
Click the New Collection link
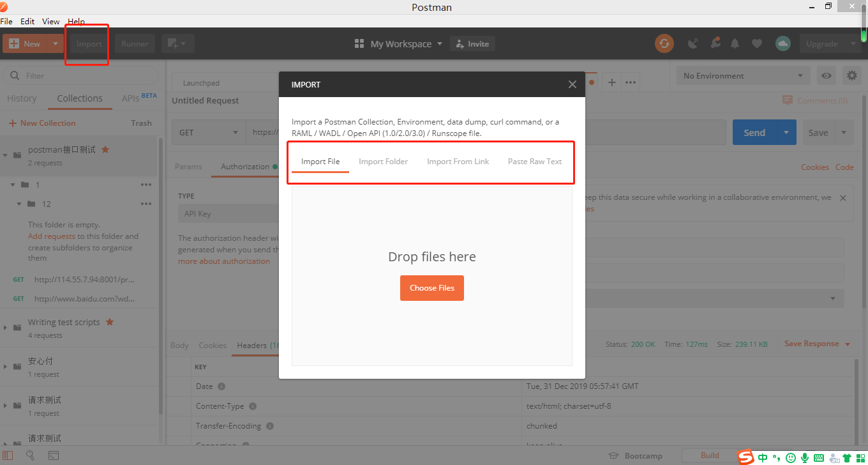[x=42, y=123]
